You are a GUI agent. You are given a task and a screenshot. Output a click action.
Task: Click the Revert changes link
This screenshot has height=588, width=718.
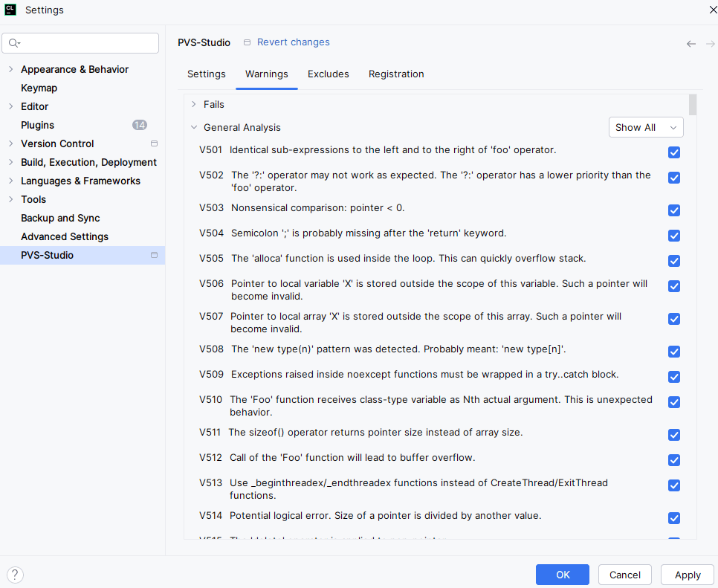point(293,42)
